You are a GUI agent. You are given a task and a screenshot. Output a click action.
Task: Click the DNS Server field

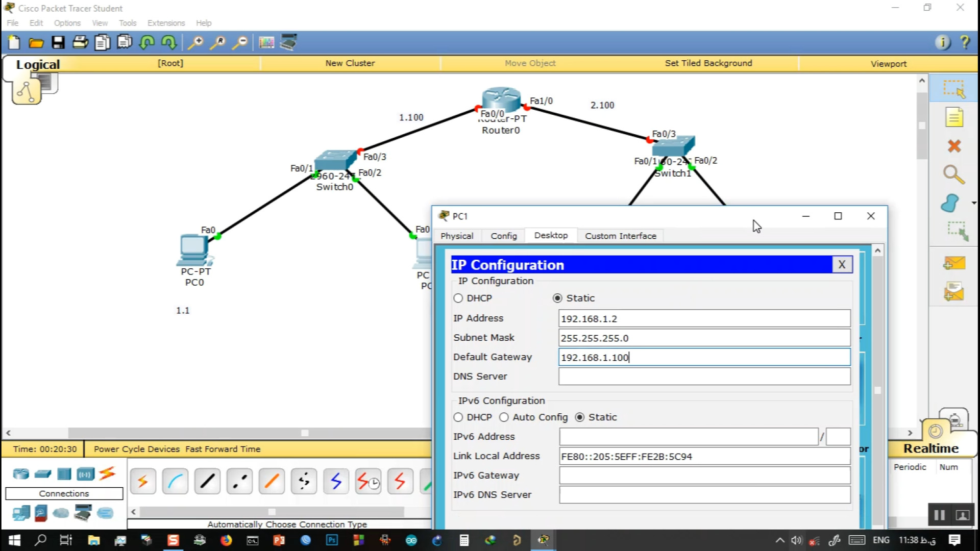[x=704, y=377]
